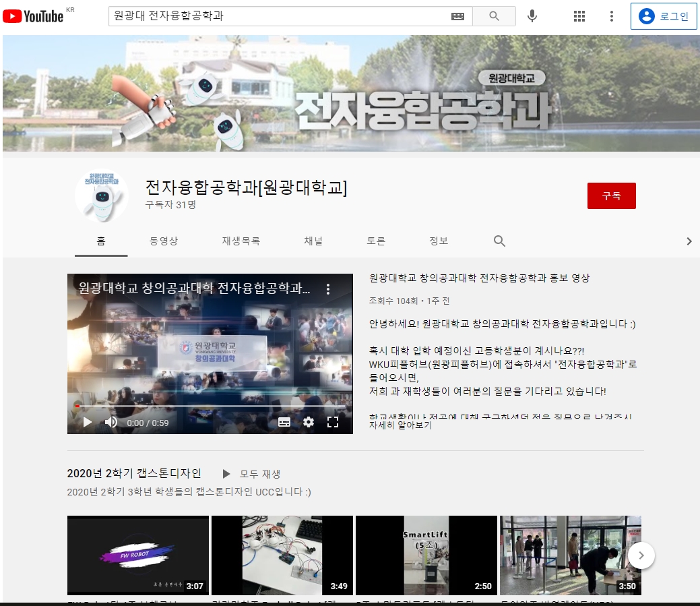Image resolution: width=700 pixels, height=606 pixels.
Task: Open the FW ROBOT video thumbnail
Action: tap(138, 555)
